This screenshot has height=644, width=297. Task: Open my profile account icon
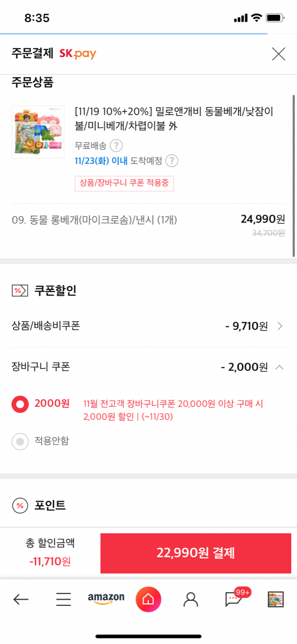(x=190, y=599)
